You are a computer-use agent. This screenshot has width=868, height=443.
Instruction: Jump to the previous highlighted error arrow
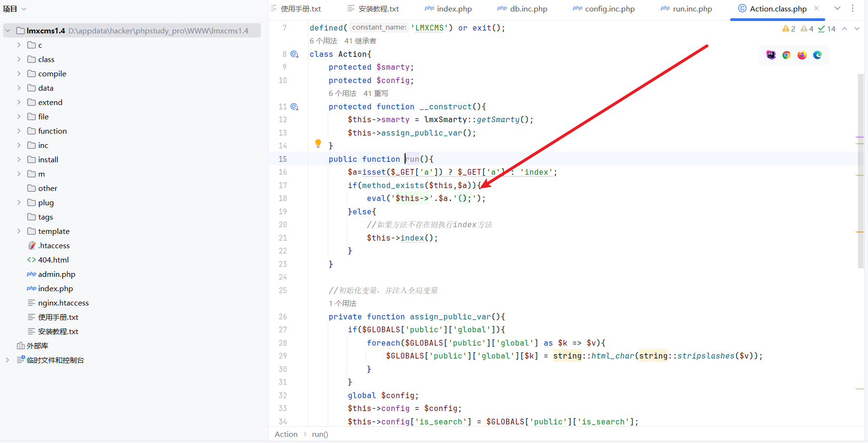click(x=845, y=29)
